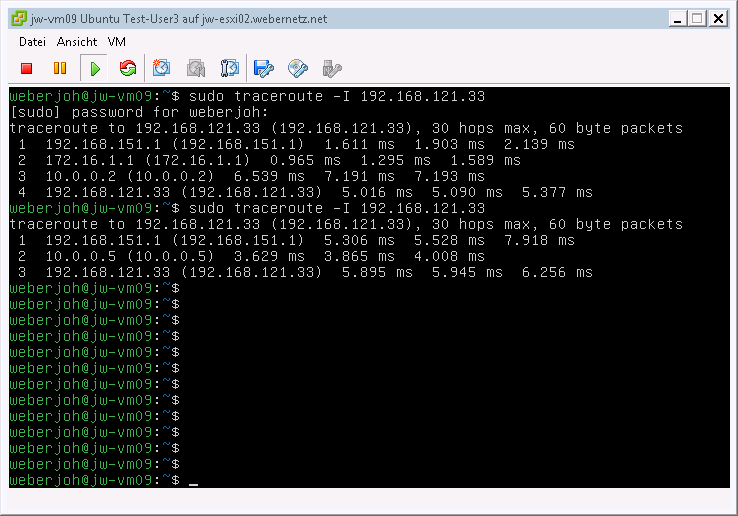Click the hop line with 10.0.0.2
The image size is (738, 516).
(x=251, y=176)
